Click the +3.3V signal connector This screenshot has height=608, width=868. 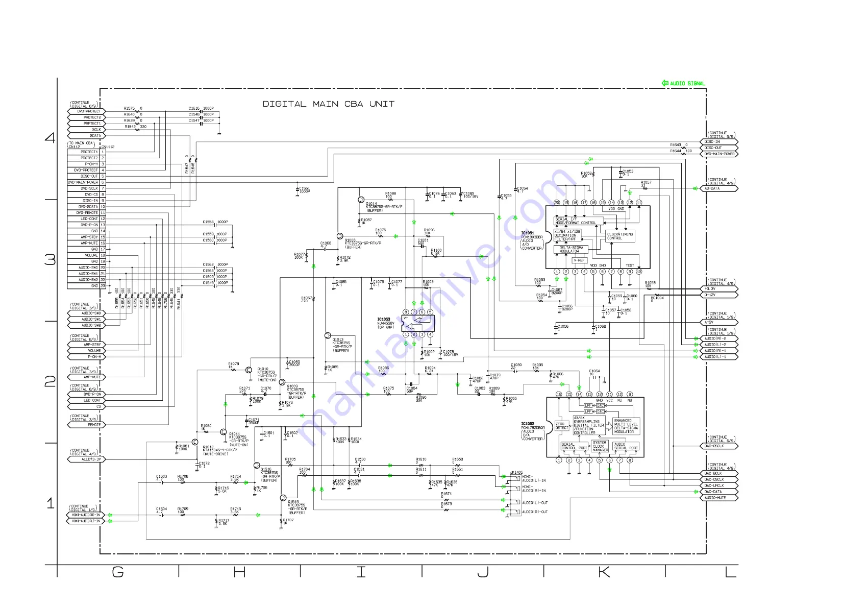click(718, 289)
